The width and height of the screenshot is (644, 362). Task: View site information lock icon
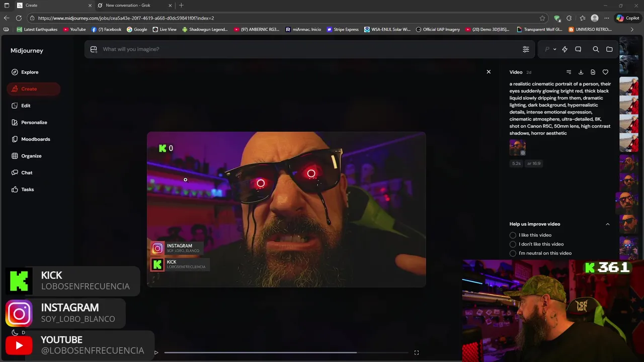tap(32, 18)
